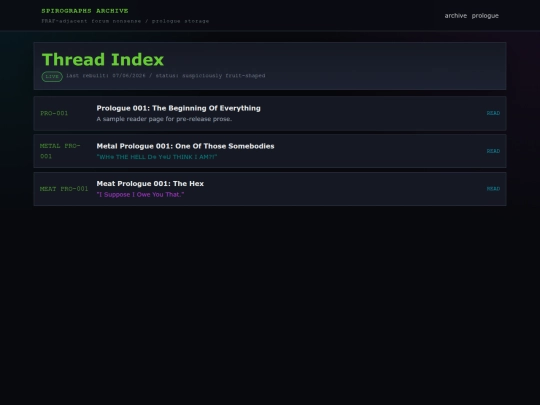Image resolution: width=540 pixels, height=405 pixels.
Task: Open Prologue 001: The Beginning Of Everything
Action: pos(178,108)
